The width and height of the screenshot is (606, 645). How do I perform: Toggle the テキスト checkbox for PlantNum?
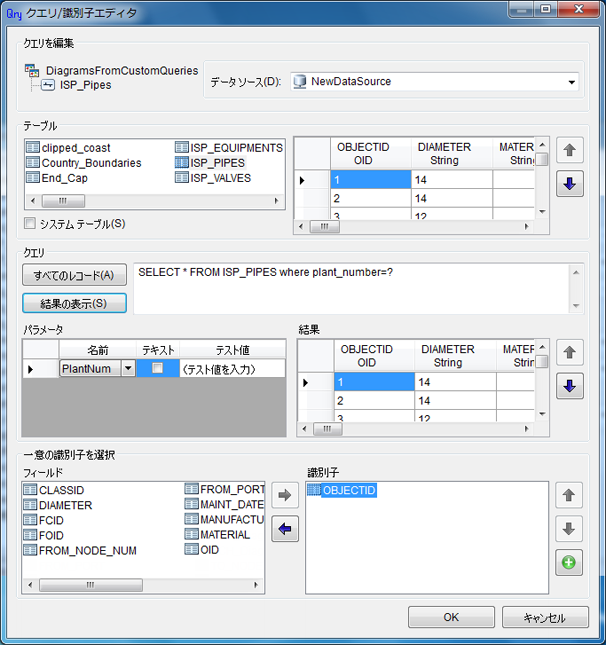point(157,369)
